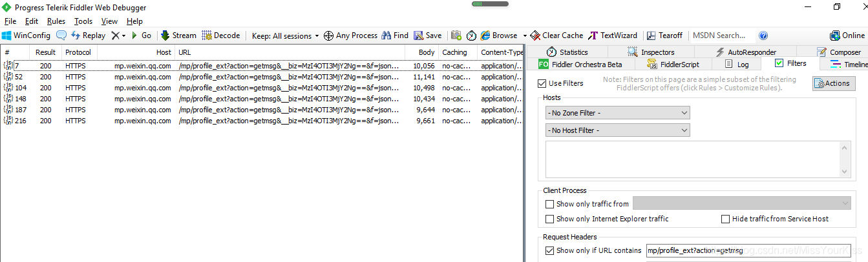Image resolution: width=868 pixels, height=262 pixels.
Task: Open the TextWizard tool
Action: click(613, 35)
